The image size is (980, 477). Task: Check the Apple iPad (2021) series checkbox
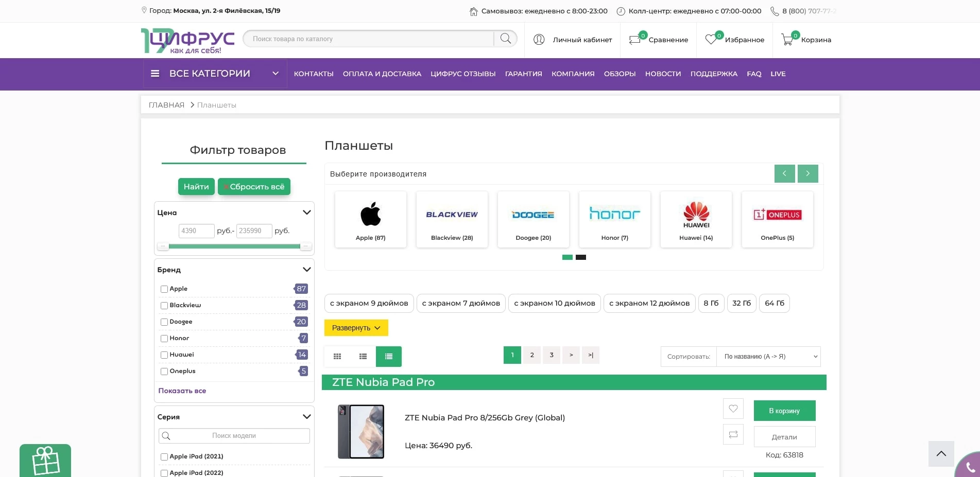(164, 457)
